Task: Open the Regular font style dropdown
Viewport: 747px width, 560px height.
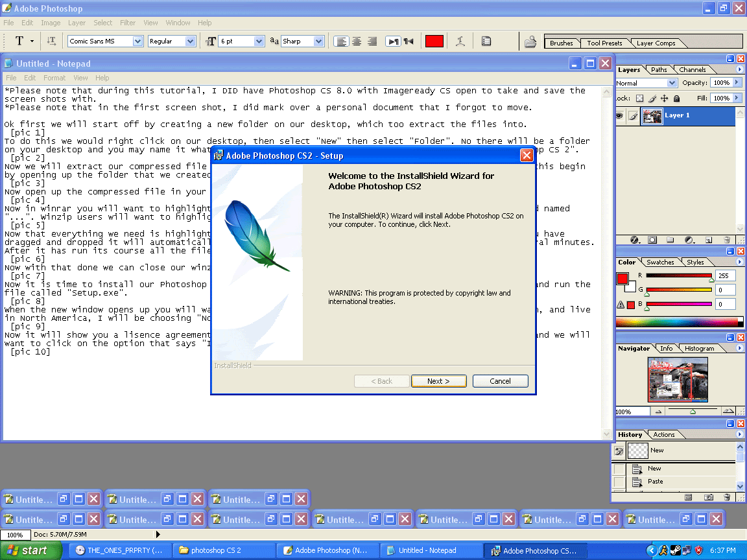Action: 190,41
